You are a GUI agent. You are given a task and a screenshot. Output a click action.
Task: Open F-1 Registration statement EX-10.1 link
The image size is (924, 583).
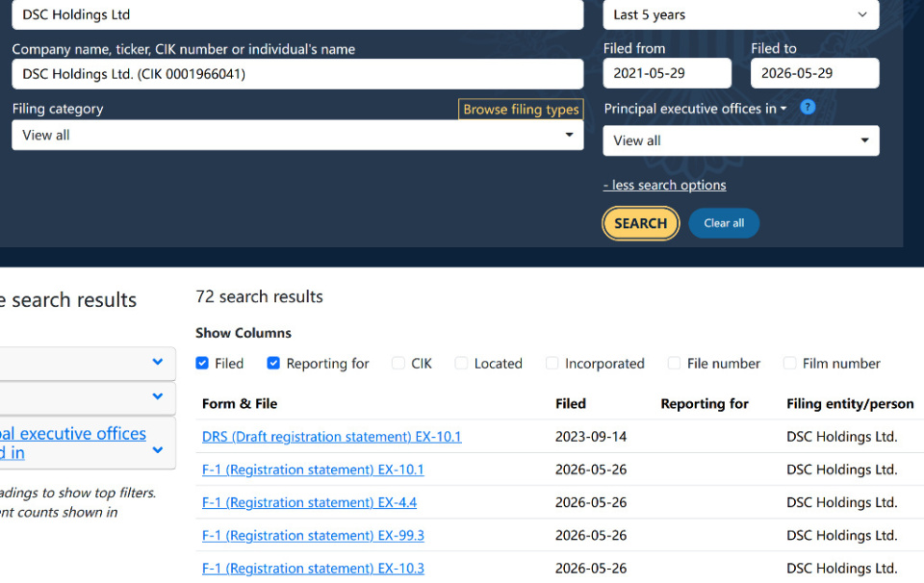click(x=313, y=469)
